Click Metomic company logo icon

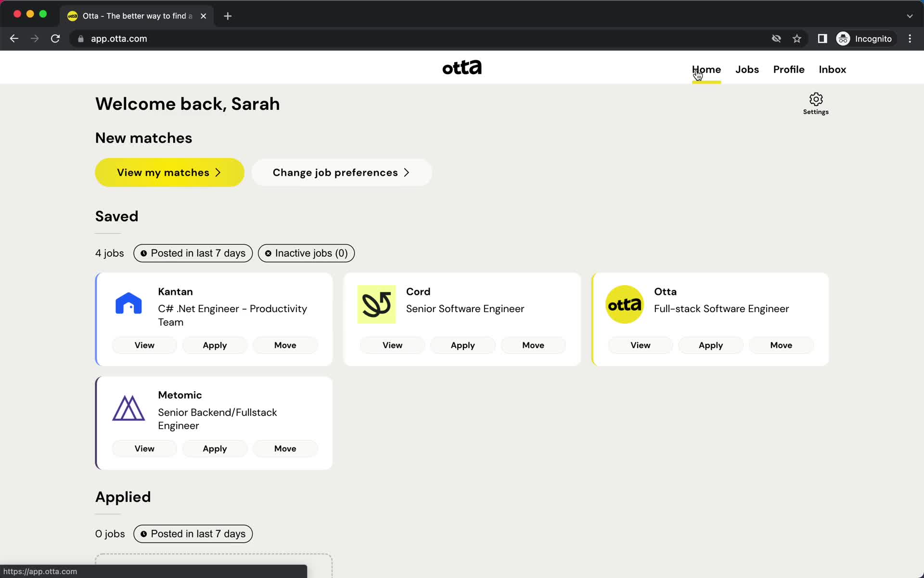(128, 407)
